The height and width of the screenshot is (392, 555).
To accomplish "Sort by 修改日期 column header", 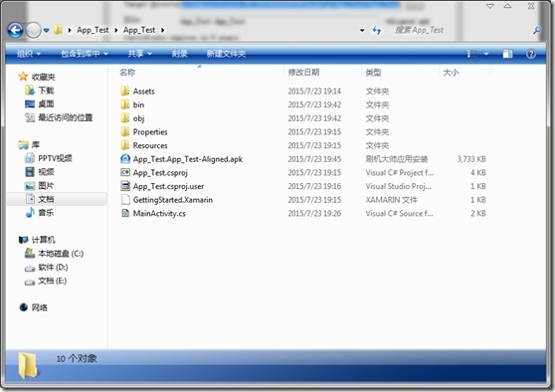I will (x=303, y=73).
